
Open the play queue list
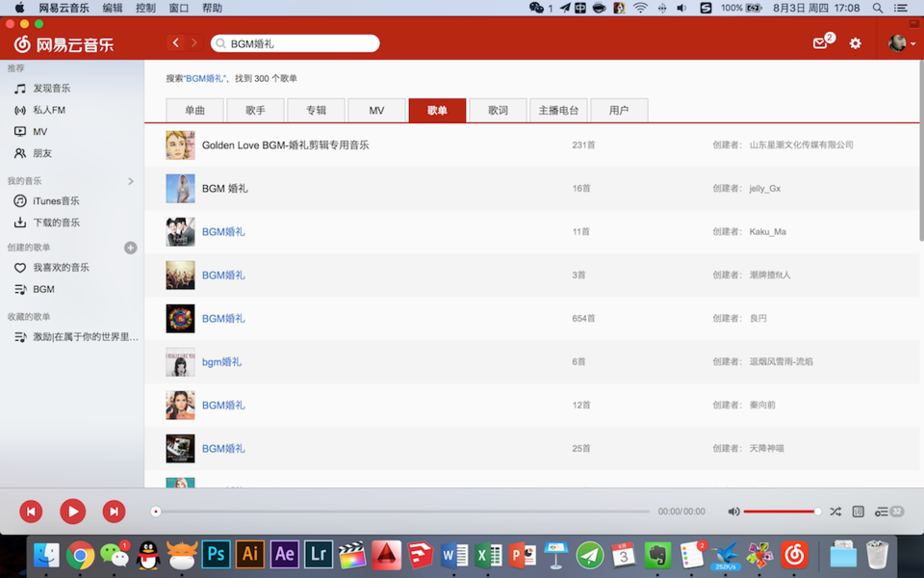tap(888, 512)
